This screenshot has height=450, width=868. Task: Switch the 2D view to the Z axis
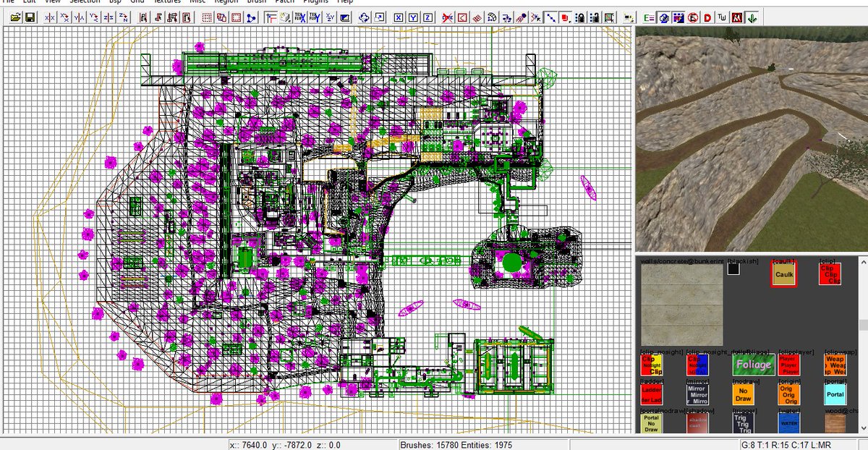click(427, 17)
